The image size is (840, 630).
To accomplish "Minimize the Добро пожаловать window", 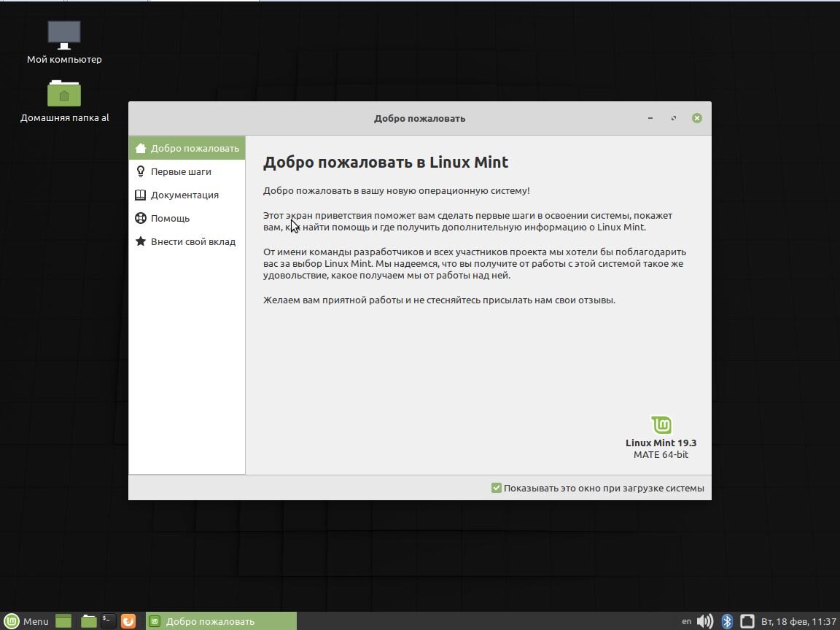I will click(650, 118).
